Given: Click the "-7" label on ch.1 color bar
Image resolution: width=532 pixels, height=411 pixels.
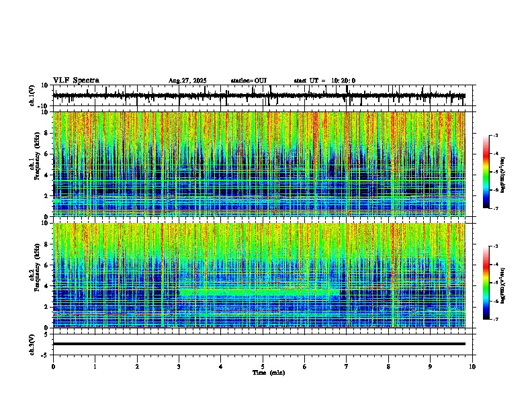Looking at the screenshot, I should tap(496, 208).
